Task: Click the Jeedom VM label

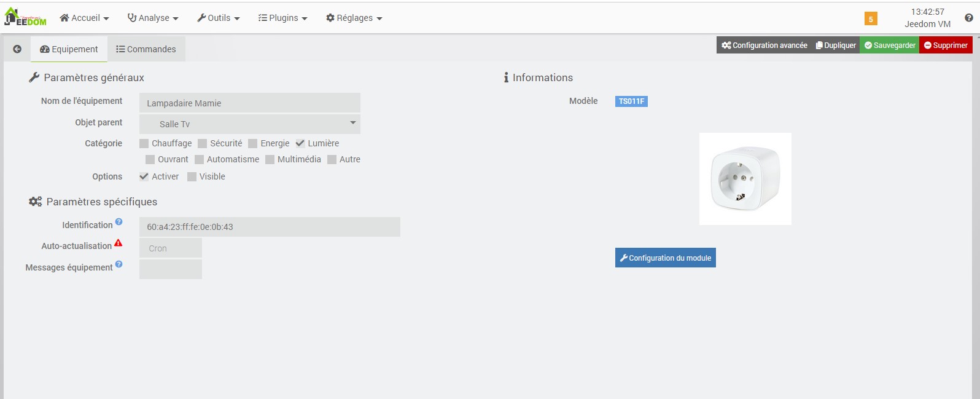Action: click(927, 24)
